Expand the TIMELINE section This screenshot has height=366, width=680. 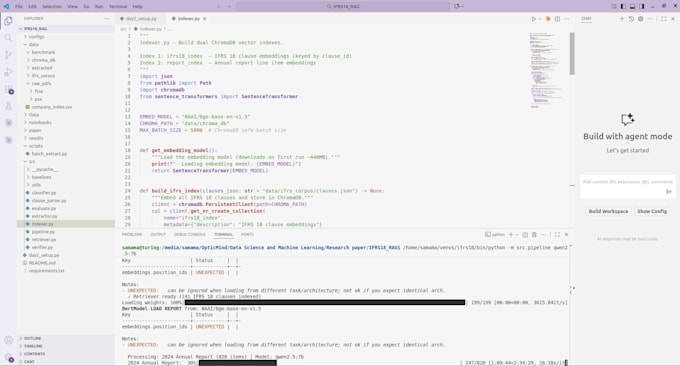tap(33, 346)
